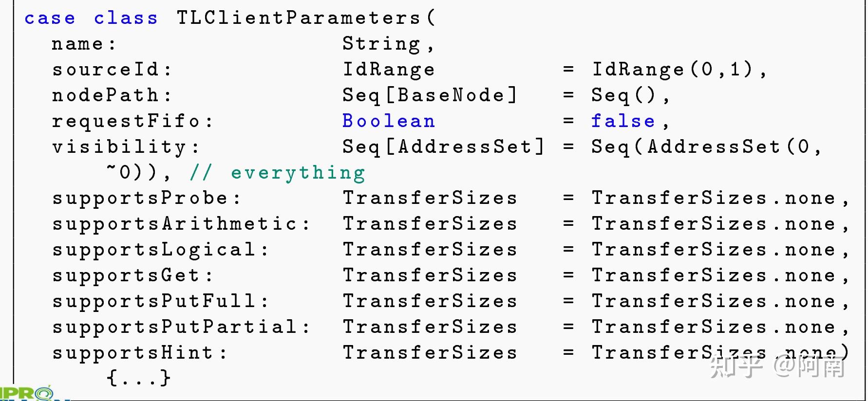This screenshot has width=868, height=401.
Task: Select the supportsHint parameter name
Action: point(133,353)
